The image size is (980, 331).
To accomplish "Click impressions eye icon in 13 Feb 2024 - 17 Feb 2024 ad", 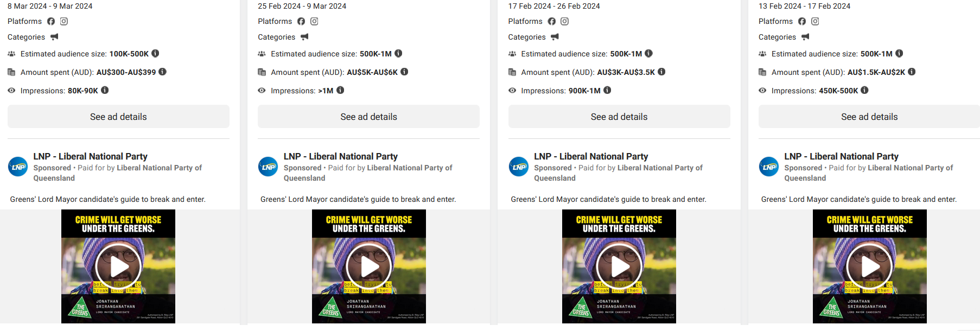I will (x=762, y=91).
